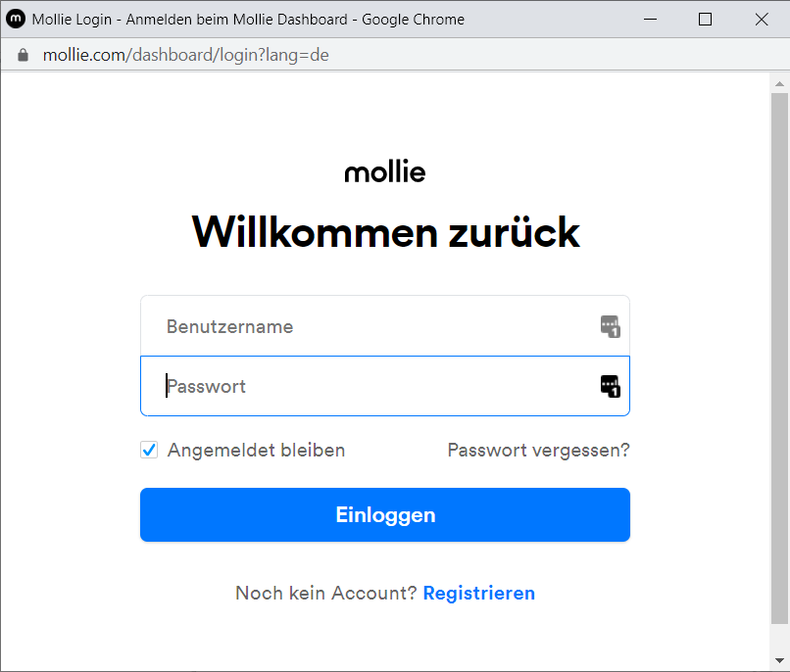Click the mollie logo above the heading
Image resolution: width=790 pixels, height=672 pixels.
coord(385,172)
